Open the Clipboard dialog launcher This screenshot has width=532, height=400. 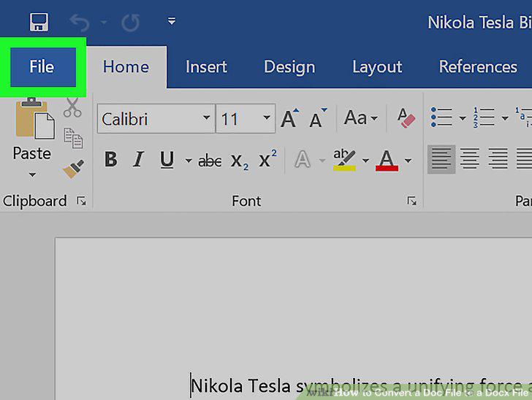(x=81, y=201)
